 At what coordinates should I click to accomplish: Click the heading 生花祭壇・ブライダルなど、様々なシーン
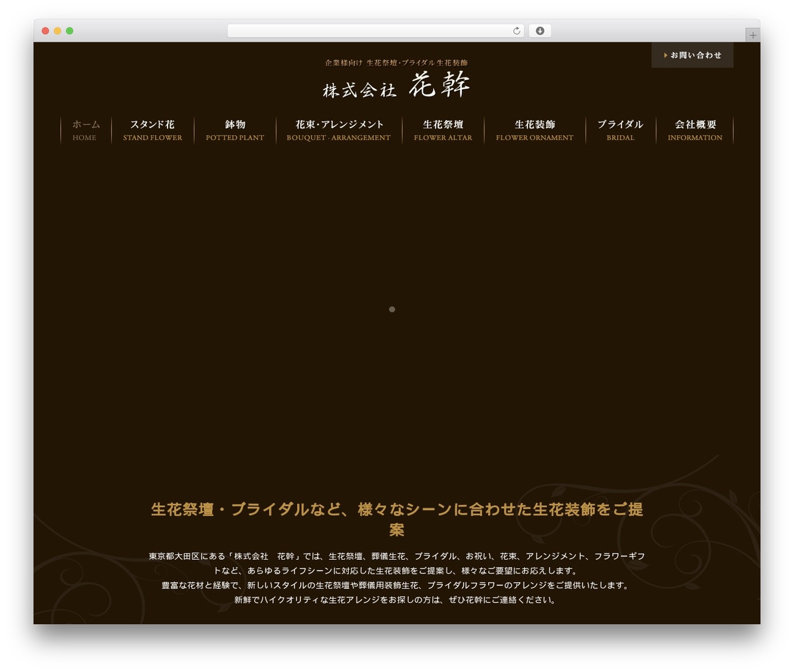click(397, 519)
